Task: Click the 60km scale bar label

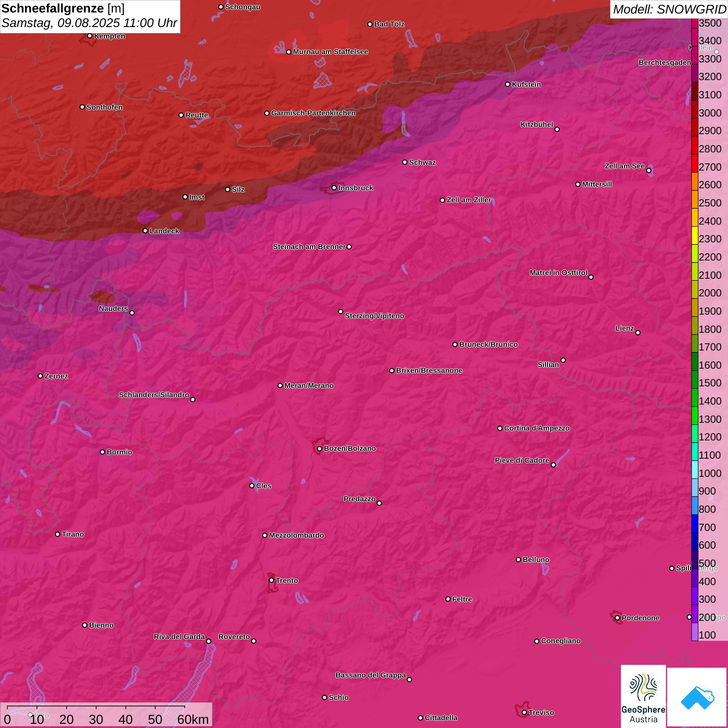Action: [x=193, y=720]
